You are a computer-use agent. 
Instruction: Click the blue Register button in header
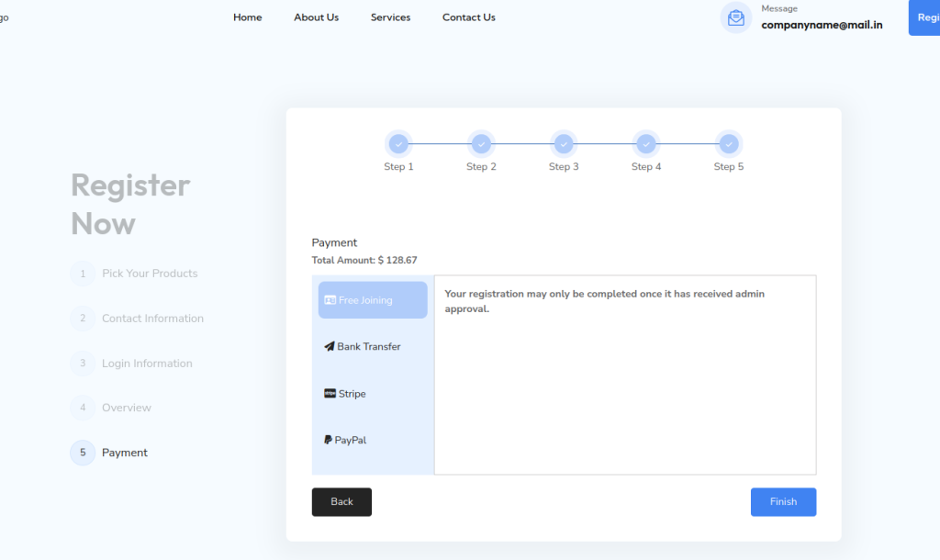pyautogui.click(x=925, y=17)
